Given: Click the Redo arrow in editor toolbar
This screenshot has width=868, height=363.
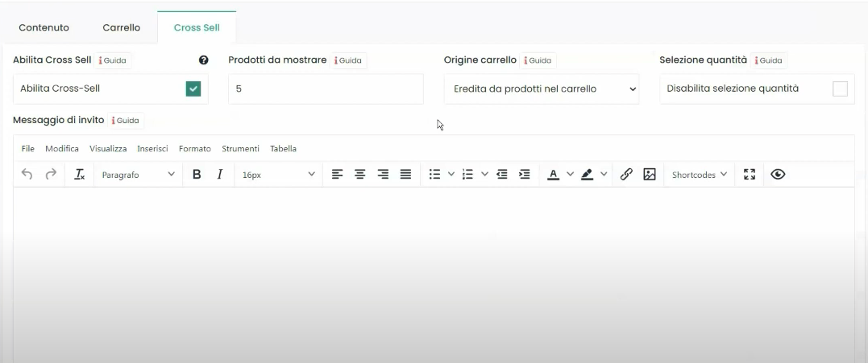Looking at the screenshot, I should pyautogui.click(x=51, y=175).
